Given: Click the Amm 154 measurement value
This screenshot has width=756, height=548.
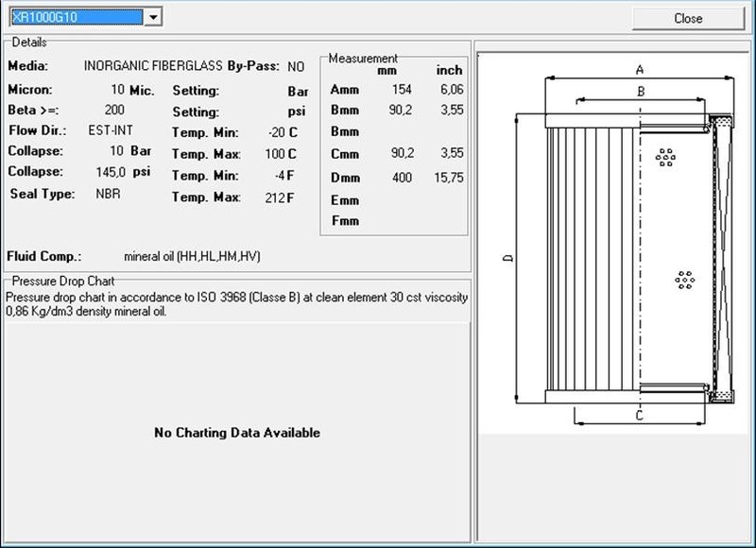Looking at the screenshot, I should click(402, 90).
